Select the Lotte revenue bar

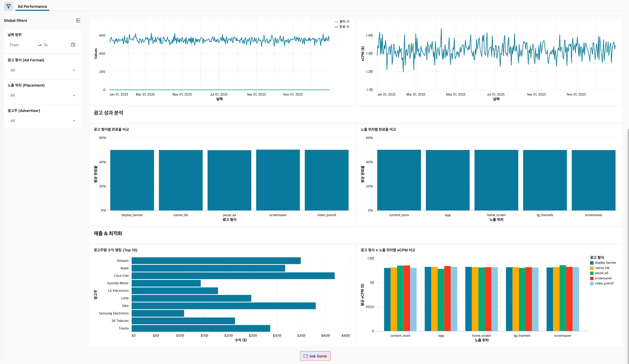coord(191,298)
